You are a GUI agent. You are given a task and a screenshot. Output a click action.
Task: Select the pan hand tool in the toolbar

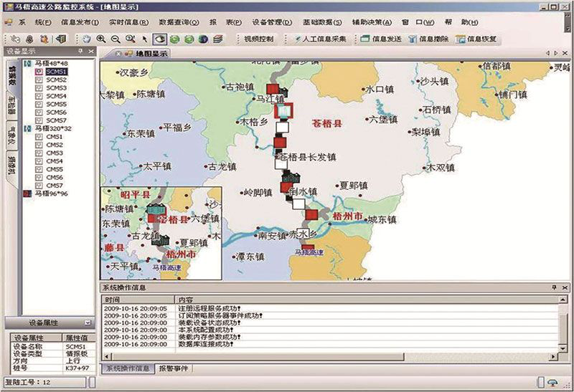coord(86,39)
